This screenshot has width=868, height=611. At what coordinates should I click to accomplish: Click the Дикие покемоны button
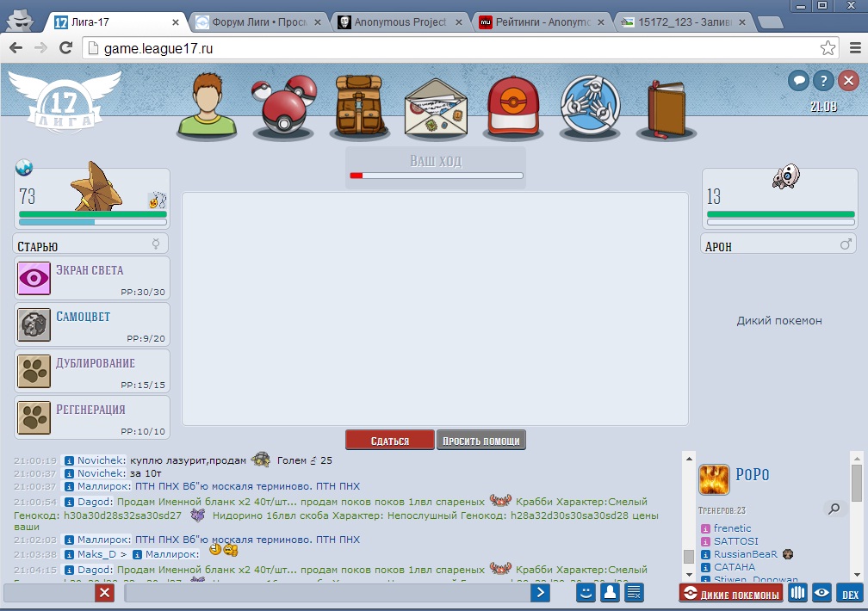click(731, 593)
